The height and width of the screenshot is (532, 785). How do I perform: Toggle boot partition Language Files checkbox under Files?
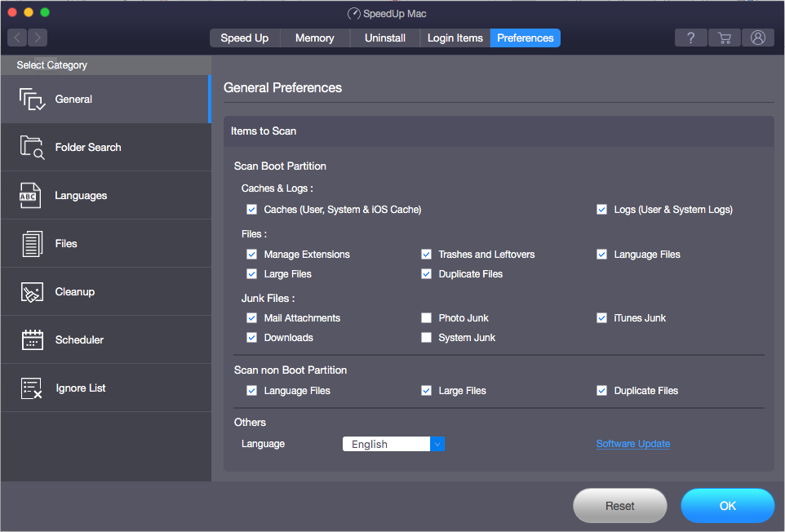click(601, 255)
